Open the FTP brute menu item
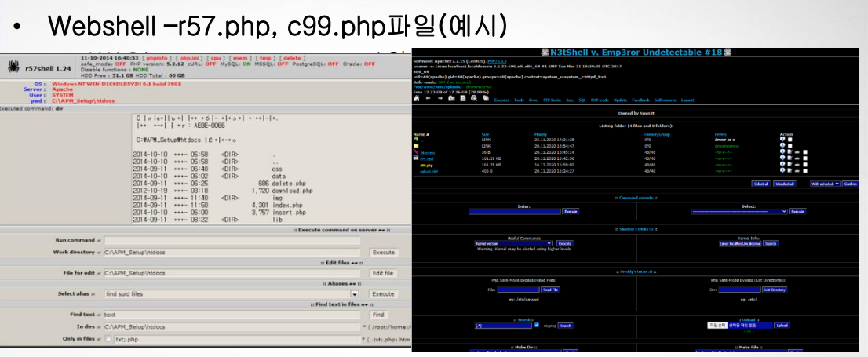Screen dimensions: 868x357 (552, 100)
